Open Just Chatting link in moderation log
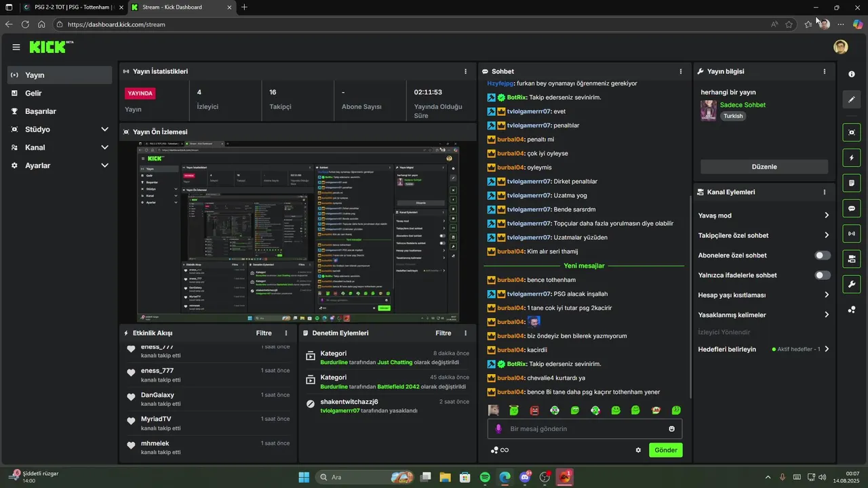The image size is (868, 488). [x=395, y=363]
